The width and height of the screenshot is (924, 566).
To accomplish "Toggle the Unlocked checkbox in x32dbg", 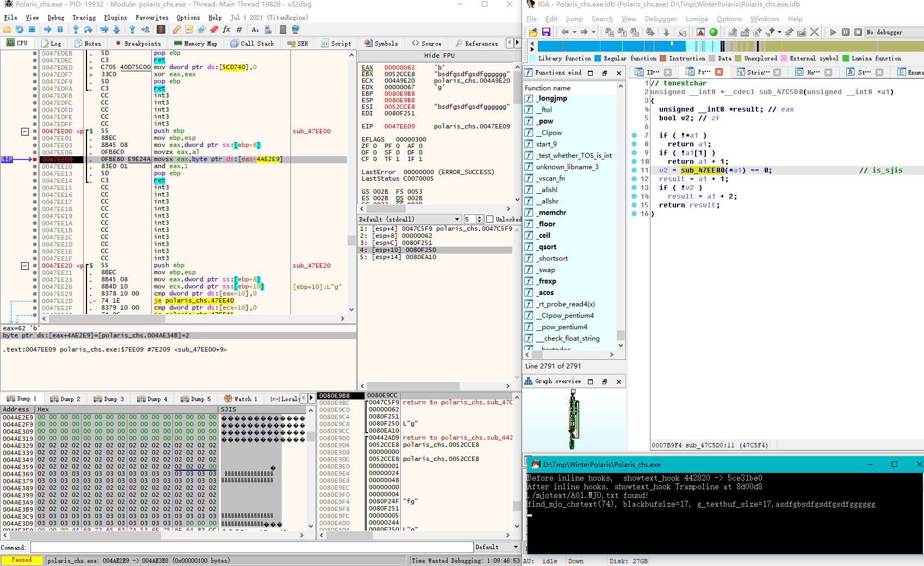I will click(x=489, y=219).
